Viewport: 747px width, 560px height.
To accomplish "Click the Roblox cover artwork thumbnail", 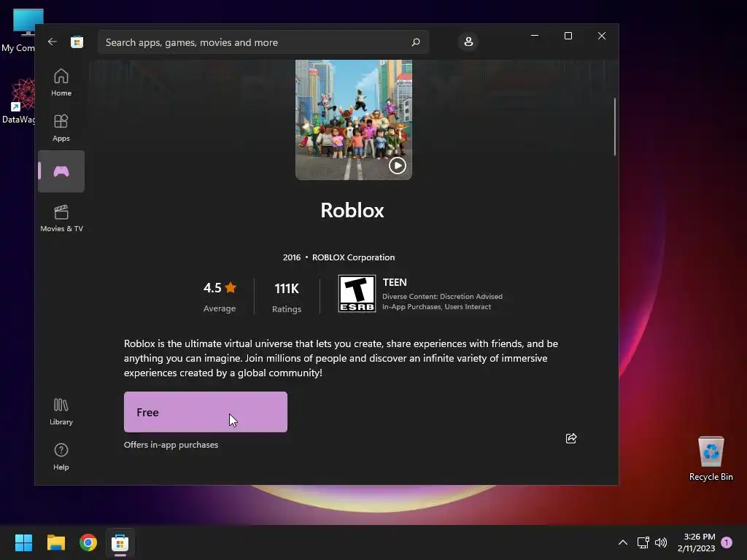I will click(x=354, y=120).
